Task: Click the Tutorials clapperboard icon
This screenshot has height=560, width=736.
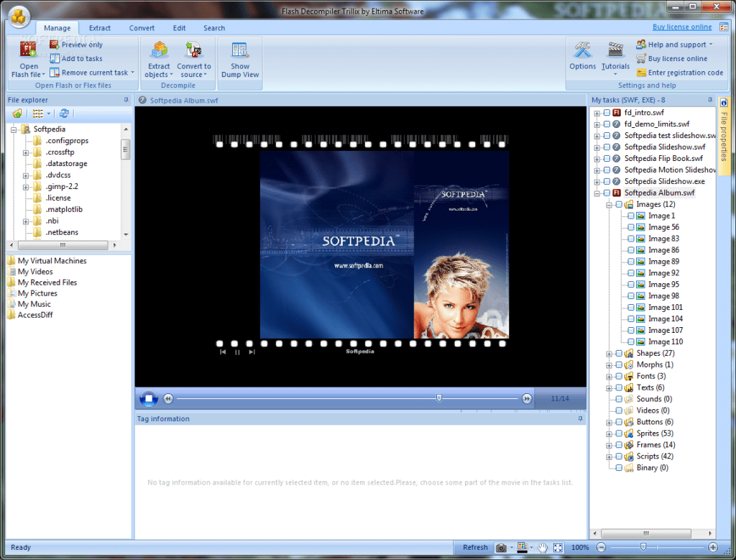Action: (615, 50)
